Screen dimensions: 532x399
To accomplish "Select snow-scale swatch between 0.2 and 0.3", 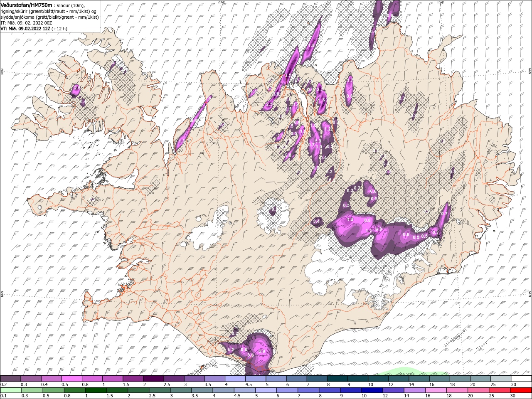I will coord(10,379).
